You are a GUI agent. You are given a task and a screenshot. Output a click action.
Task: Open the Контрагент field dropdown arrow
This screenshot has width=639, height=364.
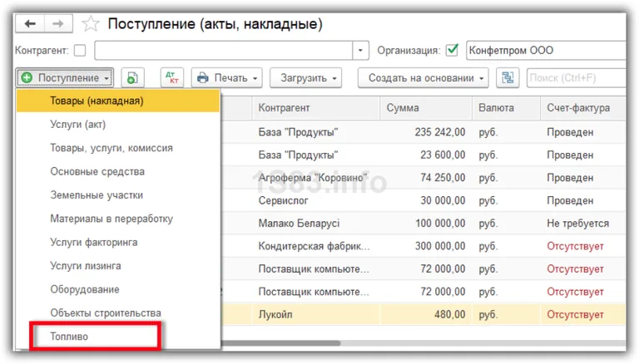[x=360, y=51]
